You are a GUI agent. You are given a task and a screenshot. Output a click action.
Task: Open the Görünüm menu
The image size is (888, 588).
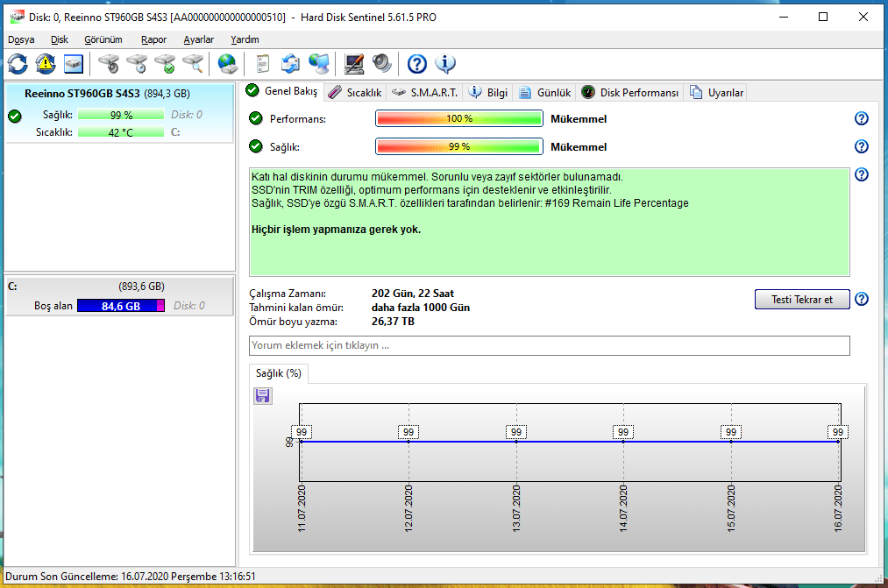click(x=103, y=39)
